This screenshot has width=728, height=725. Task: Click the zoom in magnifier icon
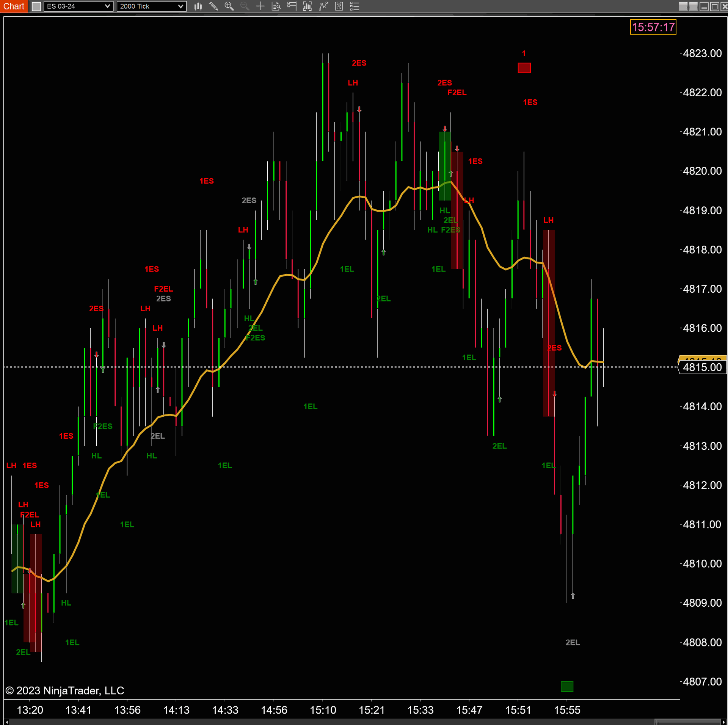229,6
